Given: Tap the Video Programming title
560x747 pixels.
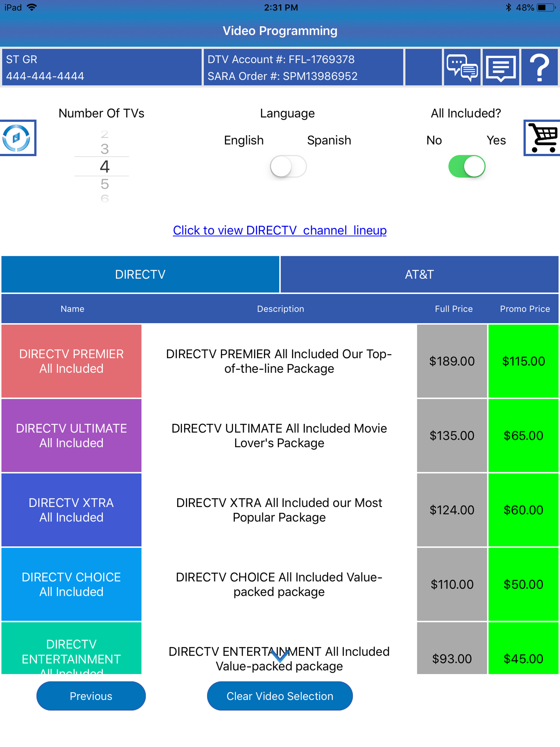Looking at the screenshot, I should [x=280, y=31].
